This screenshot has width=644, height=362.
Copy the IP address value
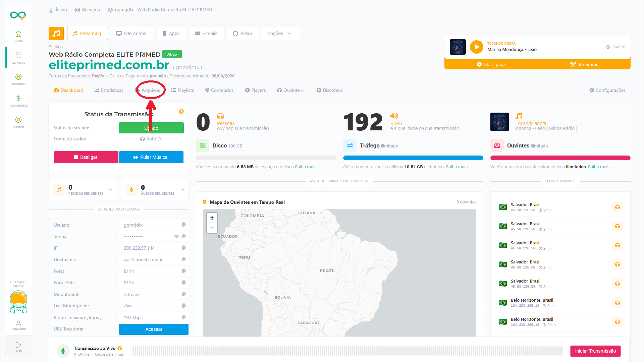pos(183,248)
